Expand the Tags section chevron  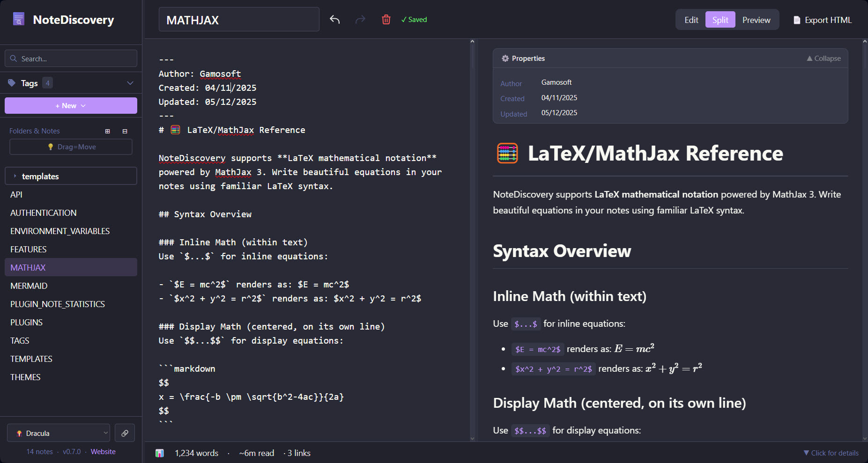coord(130,83)
